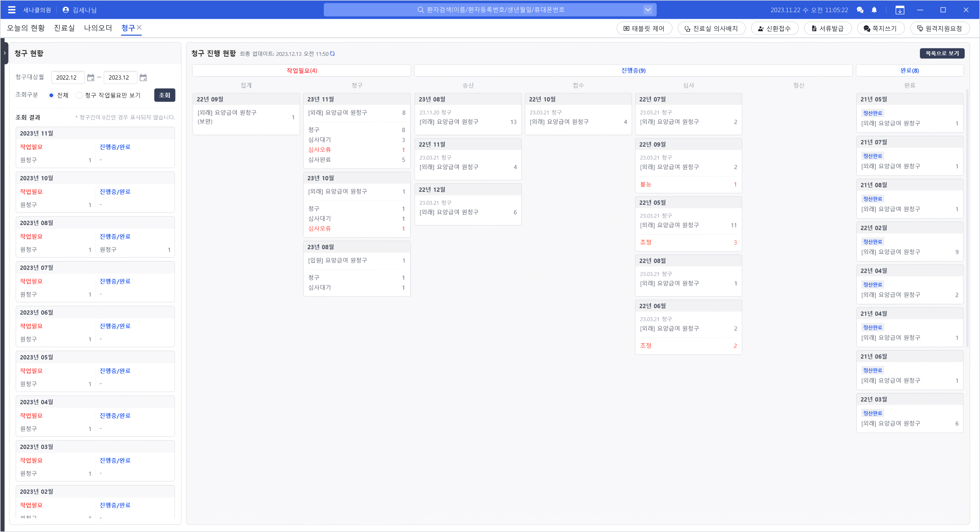980x532 pixels.
Task: Click the chat messages icon in header
Action: tap(860, 10)
